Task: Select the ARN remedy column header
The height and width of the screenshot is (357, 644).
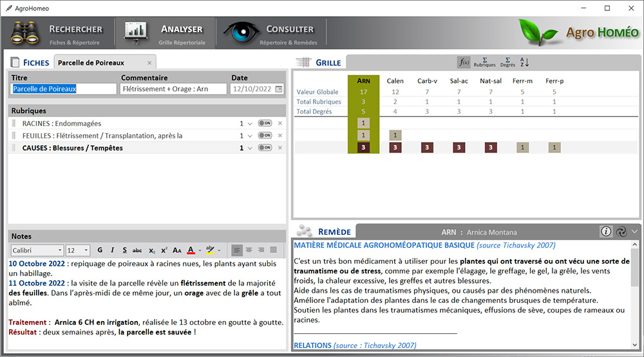Action: (363, 81)
